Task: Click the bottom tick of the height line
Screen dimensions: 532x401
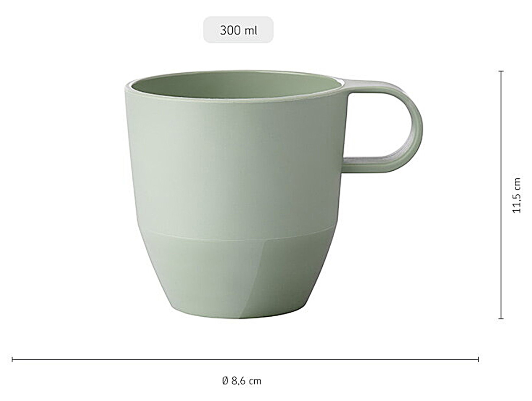Action: pyautogui.click(x=501, y=318)
